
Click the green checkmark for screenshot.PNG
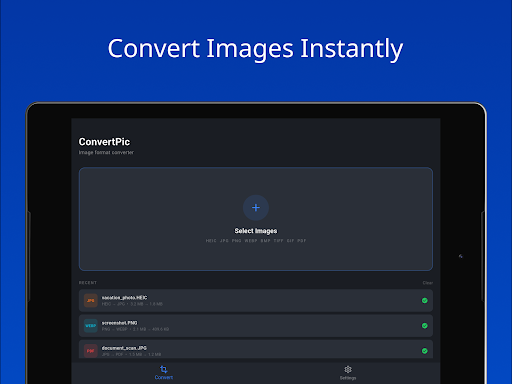click(x=425, y=326)
